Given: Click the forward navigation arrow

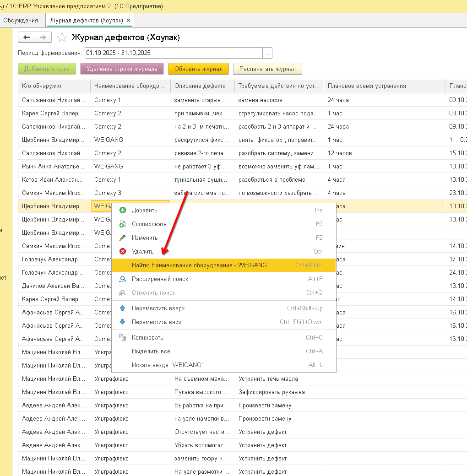Looking at the screenshot, I should click(x=43, y=38).
